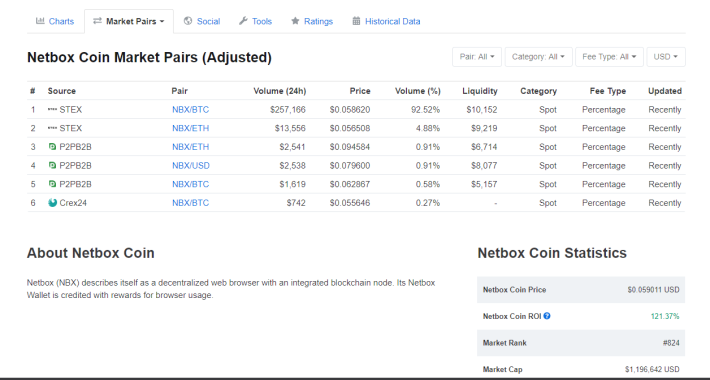Open NBX/ETH pair on P2PB2B row 3
Screen dimensions: 710x380
pos(191,147)
